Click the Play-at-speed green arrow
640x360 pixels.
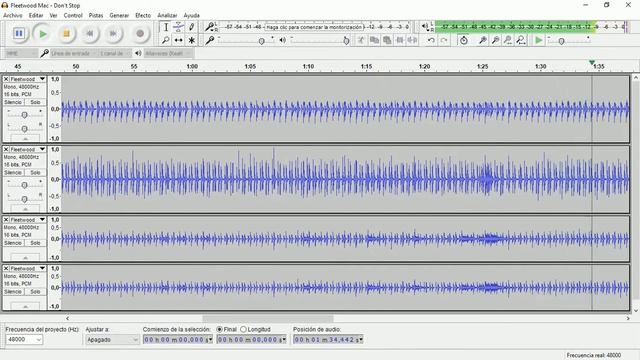539,40
